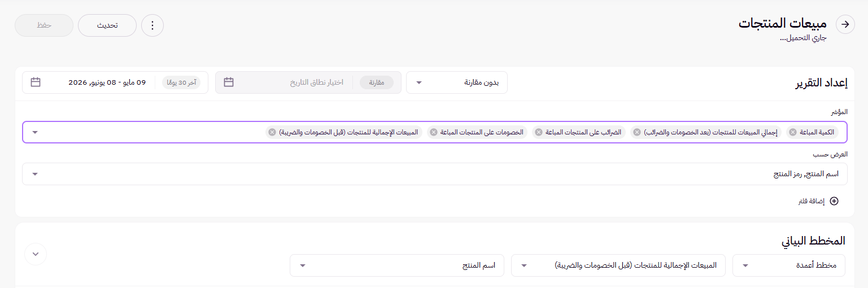868x288 pixels.
Task: Open the 09 مايو - 08 يونيو, 2026 date range picker
Action: (x=115, y=82)
